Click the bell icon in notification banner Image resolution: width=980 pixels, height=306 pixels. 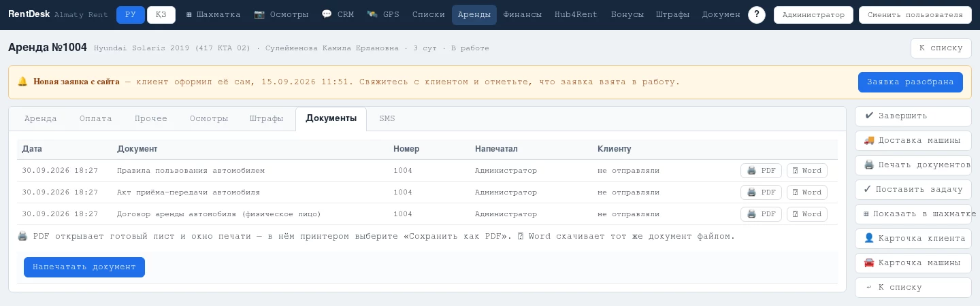click(x=22, y=82)
